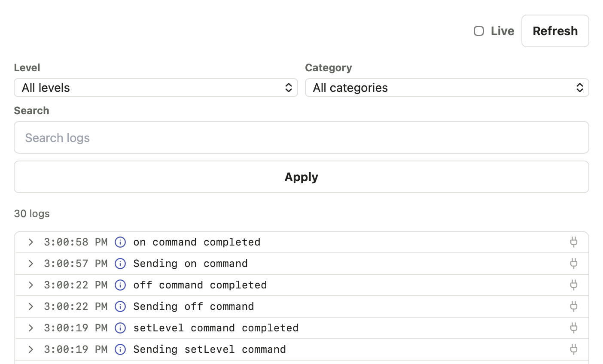
Task: Click info icon on 'setLevel command completed' row
Action: [120, 328]
